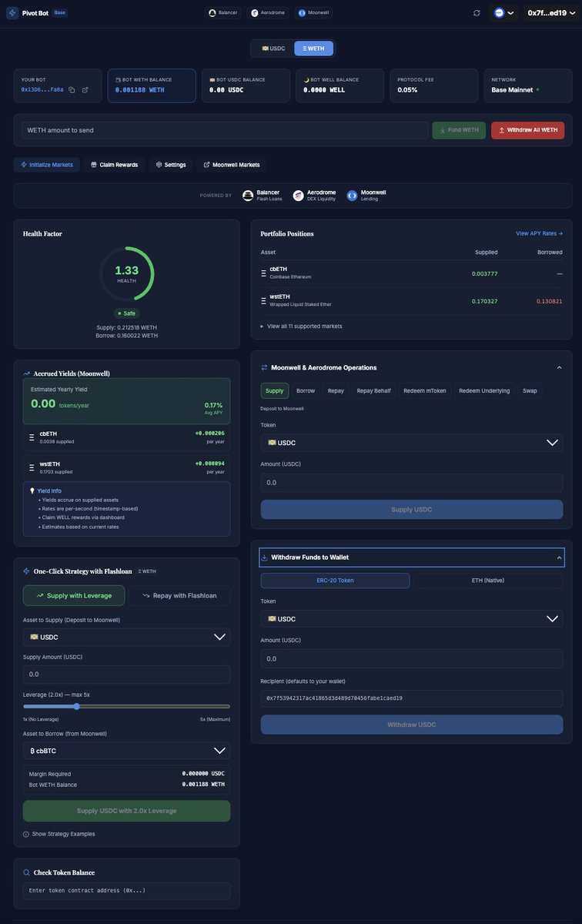Image resolution: width=582 pixels, height=924 pixels.
Task: Click the cbETH asset icon in Portfolio Positions
Action: 264,273
